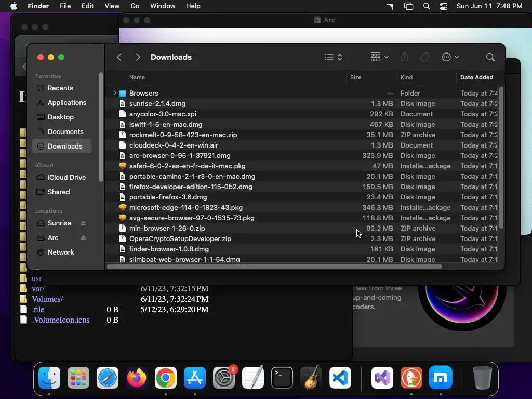
Task: Open the group-by grid dropdown
Action: click(x=379, y=57)
